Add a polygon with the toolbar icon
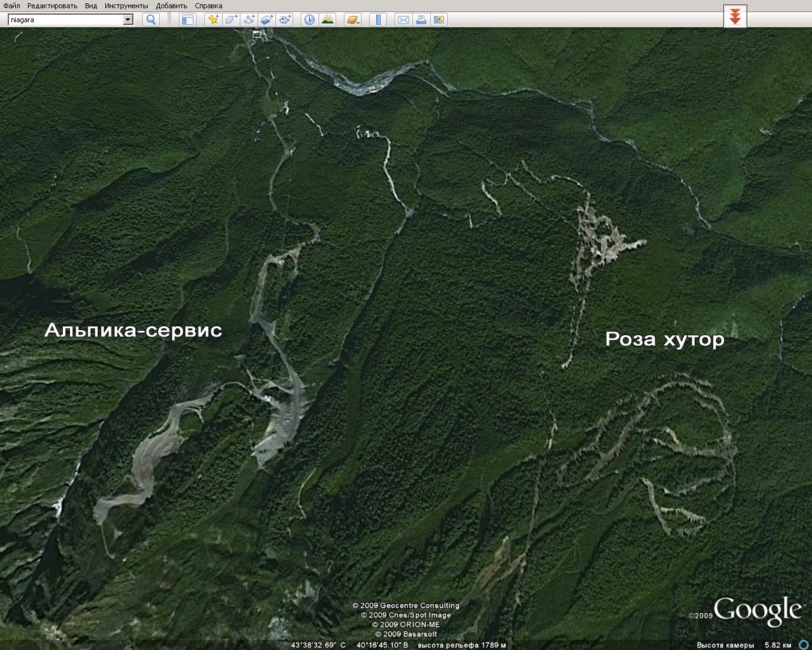Screen dimensions: 812x650 click(x=231, y=20)
